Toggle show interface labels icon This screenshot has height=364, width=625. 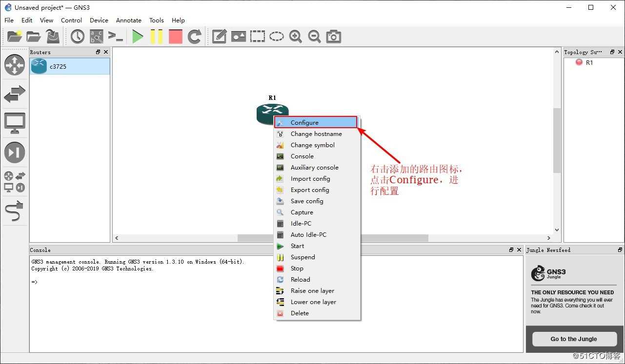coord(96,37)
